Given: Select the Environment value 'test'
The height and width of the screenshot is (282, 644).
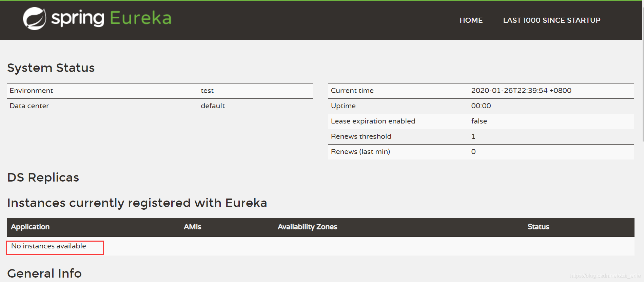Looking at the screenshot, I should click(207, 91).
